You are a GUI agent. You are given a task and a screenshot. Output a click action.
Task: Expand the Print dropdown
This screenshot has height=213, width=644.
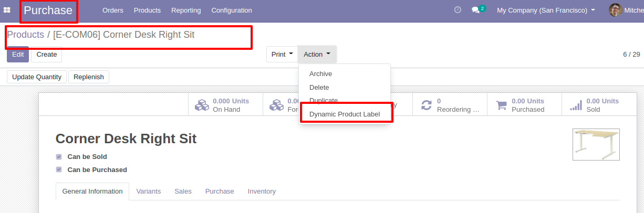pyautogui.click(x=282, y=55)
